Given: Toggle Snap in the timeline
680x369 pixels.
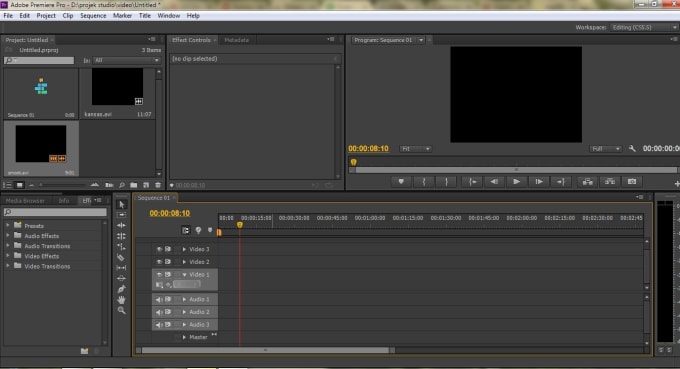Looking at the screenshot, I should [x=186, y=230].
